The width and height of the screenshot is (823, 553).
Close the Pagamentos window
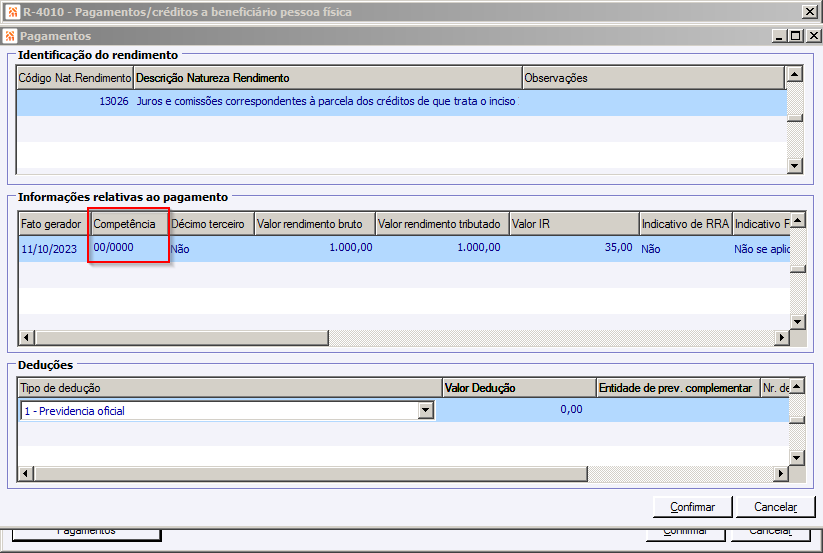click(x=814, y=36)
